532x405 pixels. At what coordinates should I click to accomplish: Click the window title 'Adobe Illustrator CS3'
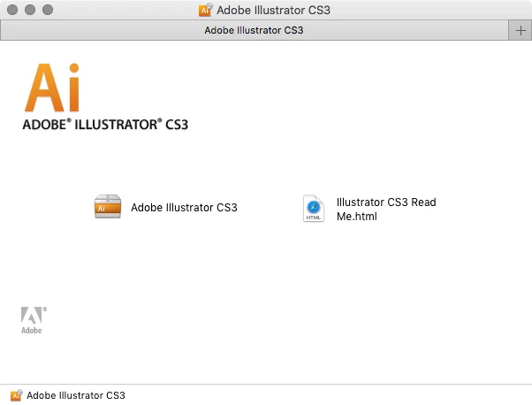click(273, 10)
